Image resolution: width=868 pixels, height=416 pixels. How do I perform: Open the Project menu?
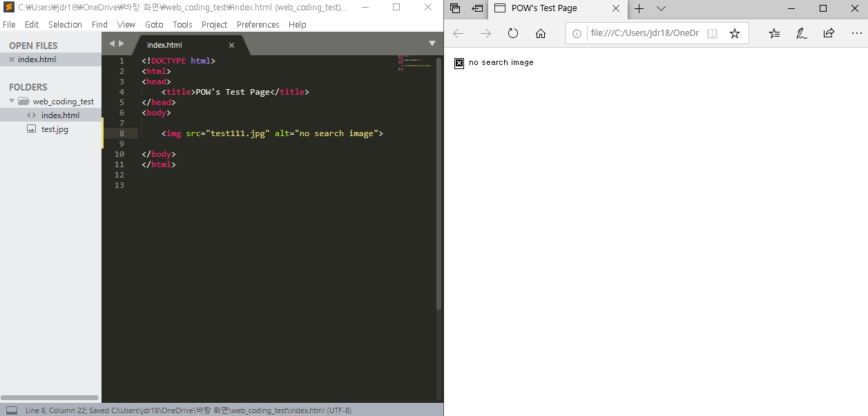[214, 24]
